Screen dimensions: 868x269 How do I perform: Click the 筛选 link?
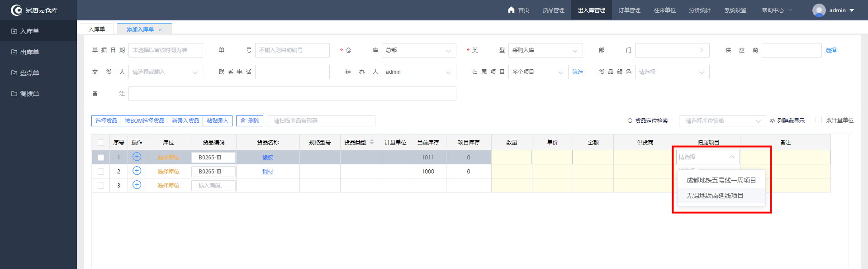578,72
